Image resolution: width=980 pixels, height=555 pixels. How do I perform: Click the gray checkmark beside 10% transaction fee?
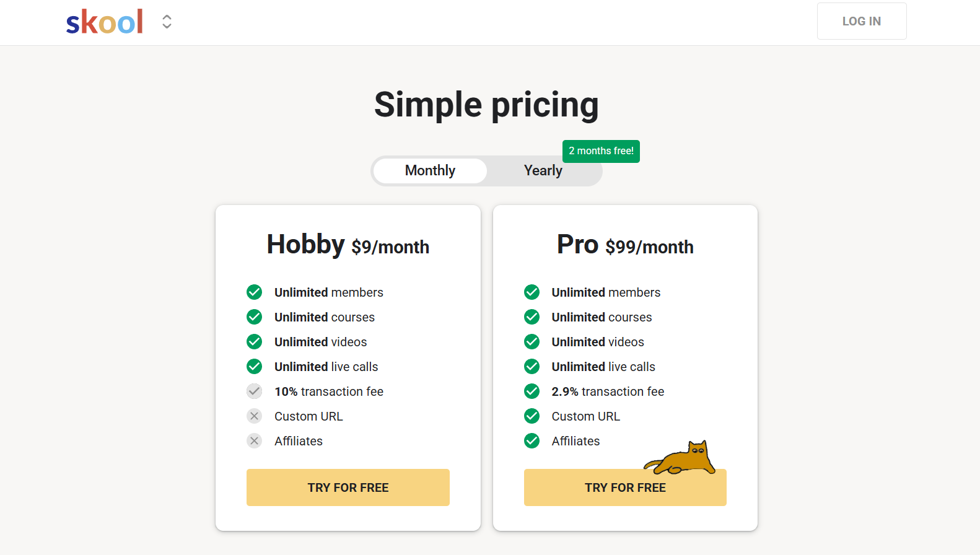[254, 391]
